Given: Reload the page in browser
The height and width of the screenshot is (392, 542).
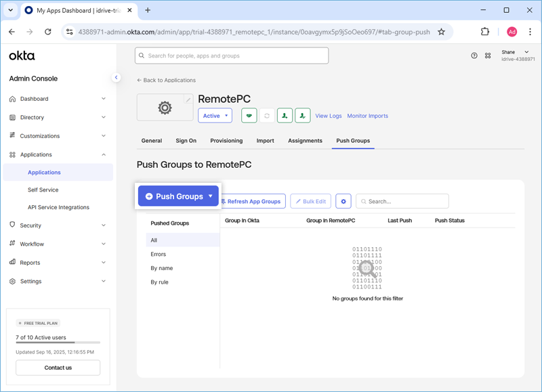Looking at the screenshot, I should pyautogui.click(x=47, y=31).
